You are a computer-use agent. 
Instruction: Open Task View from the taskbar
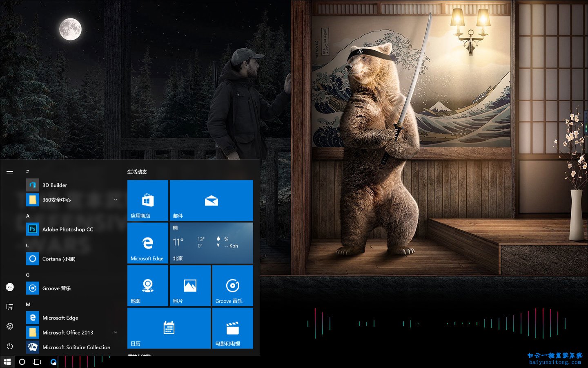click(x=37, y=362)
